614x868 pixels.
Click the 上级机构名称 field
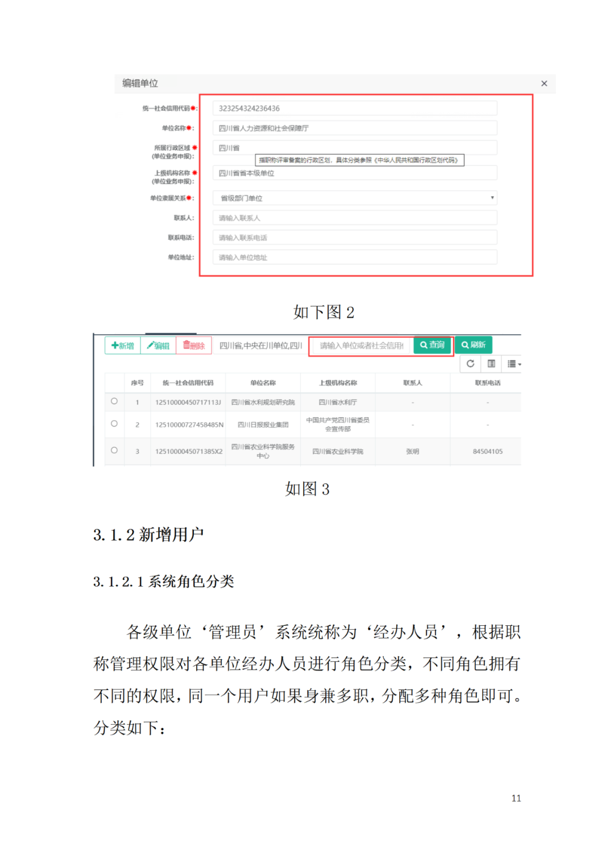pyautogui.click(x=355, y=173)
